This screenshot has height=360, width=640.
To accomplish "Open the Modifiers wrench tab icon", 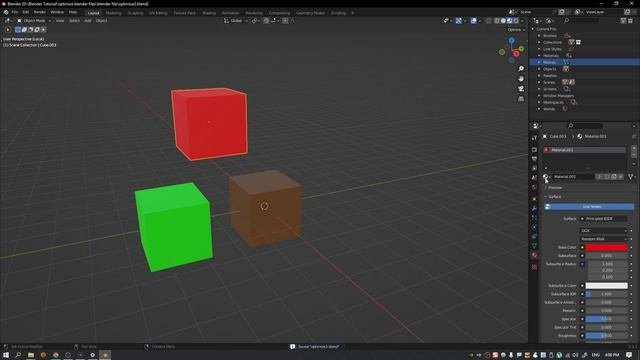I will [534, 209].
